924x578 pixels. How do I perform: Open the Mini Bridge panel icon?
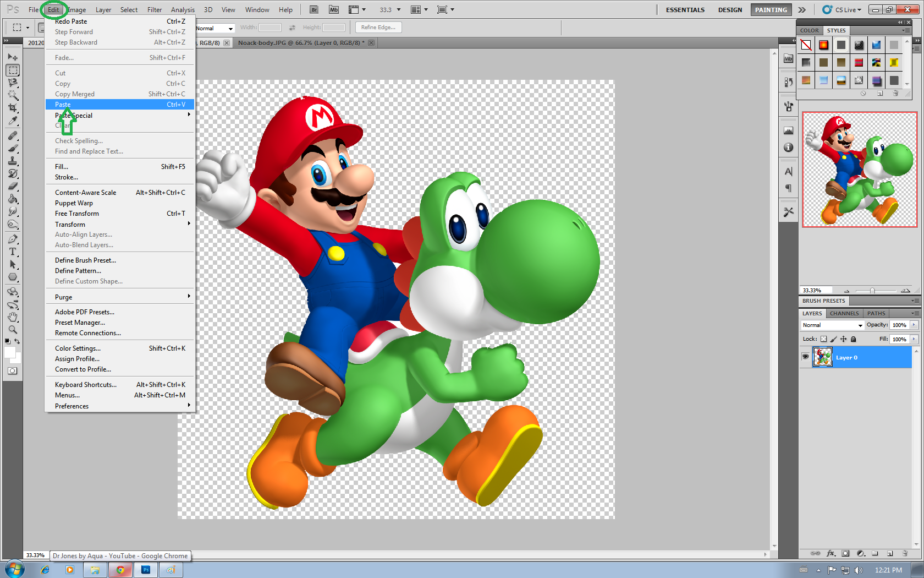(788, 59)
